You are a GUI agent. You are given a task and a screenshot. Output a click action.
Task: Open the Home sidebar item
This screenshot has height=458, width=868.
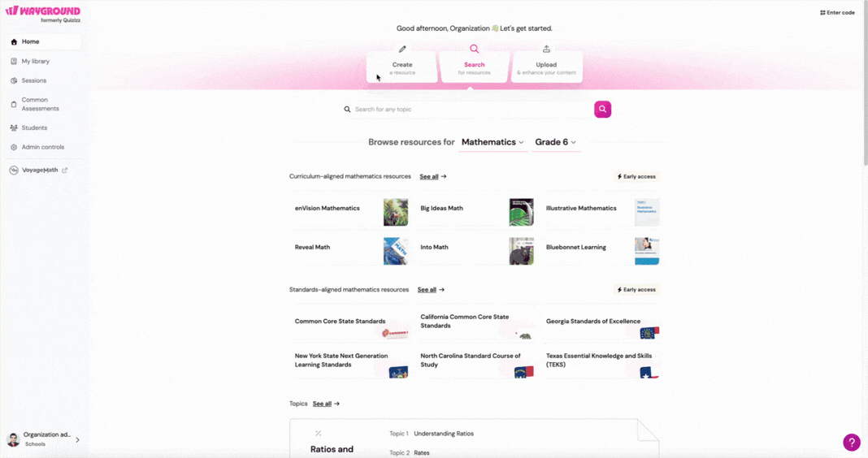click(43, 41)
